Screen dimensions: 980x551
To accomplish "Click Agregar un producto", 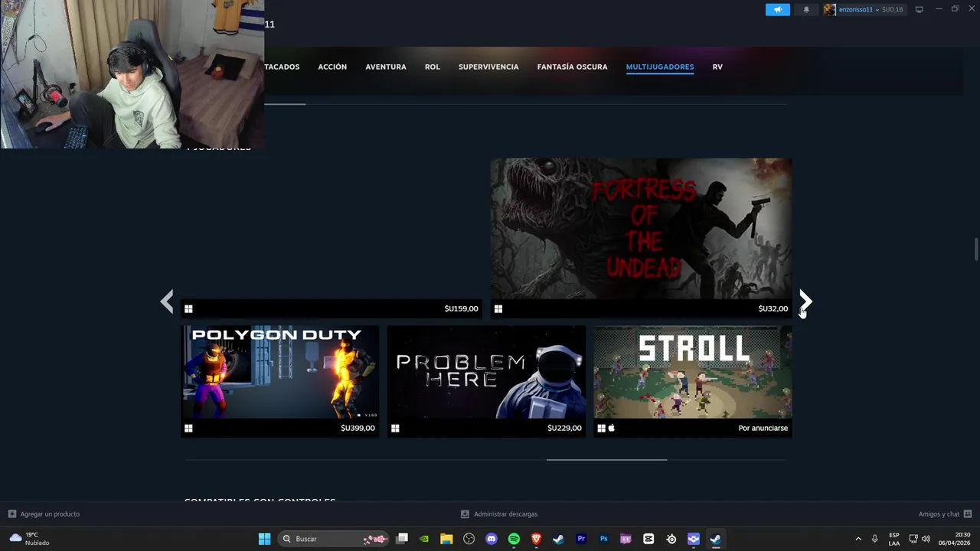I will (44, 514).
